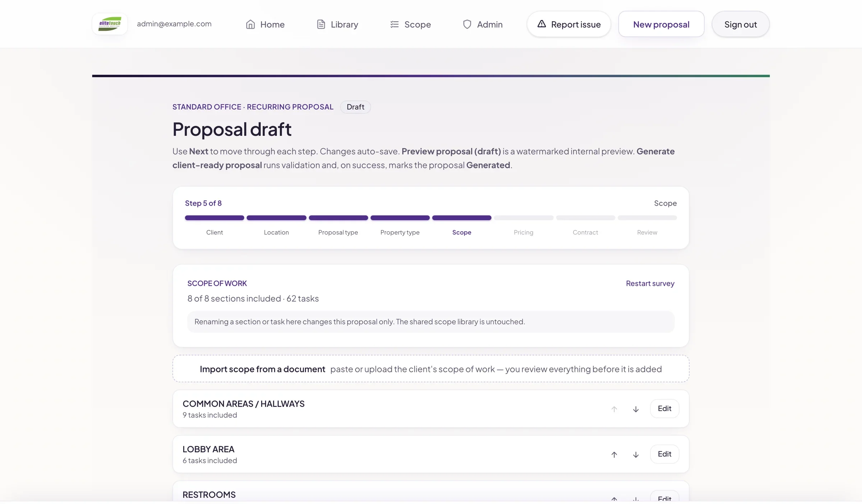Screen dimensions: 862x504
Task: Click the Proposal draft heading
Action: [x=232, y=129]
